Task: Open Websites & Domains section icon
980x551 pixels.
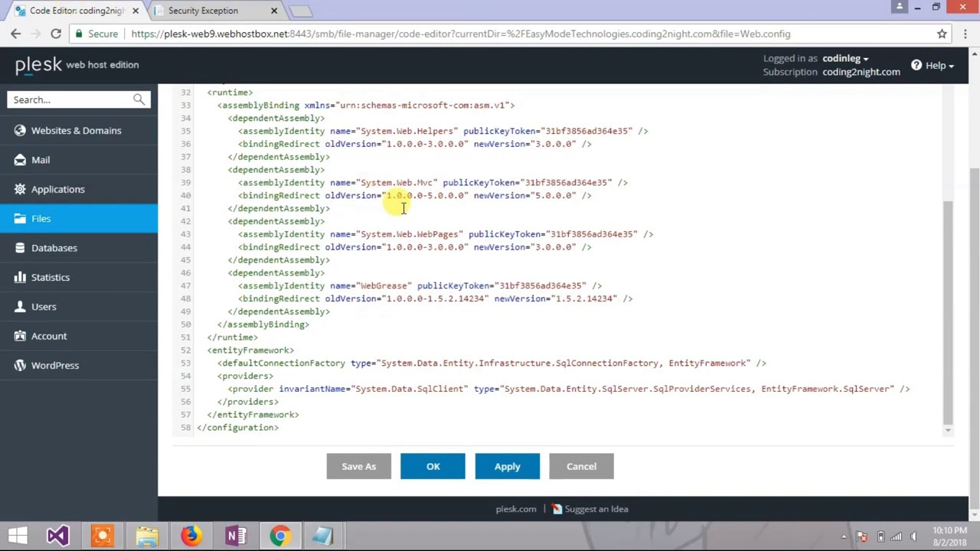Action: [20, 130]
